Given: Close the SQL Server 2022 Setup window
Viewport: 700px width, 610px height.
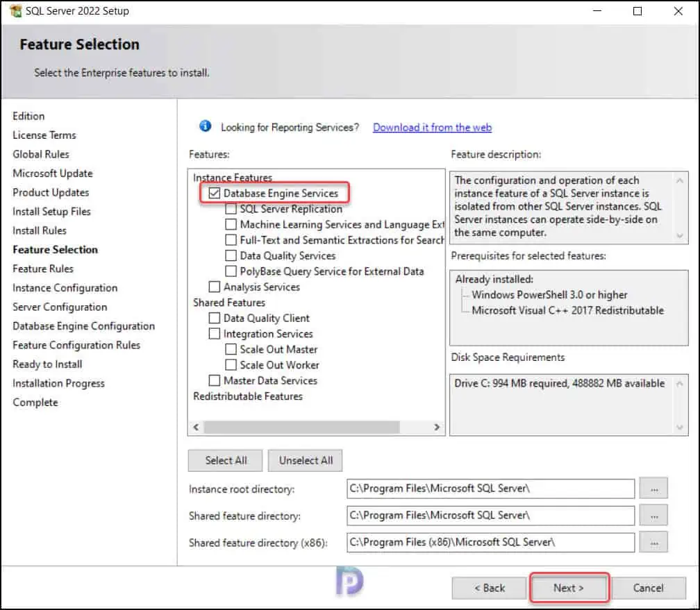Looking at the screenshot, I should click(x=678, y=11).
